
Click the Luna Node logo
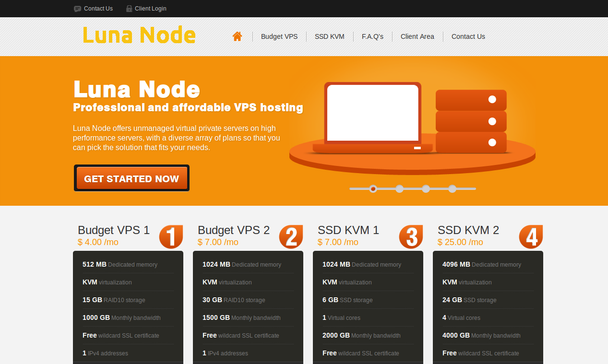coord(139,35)
